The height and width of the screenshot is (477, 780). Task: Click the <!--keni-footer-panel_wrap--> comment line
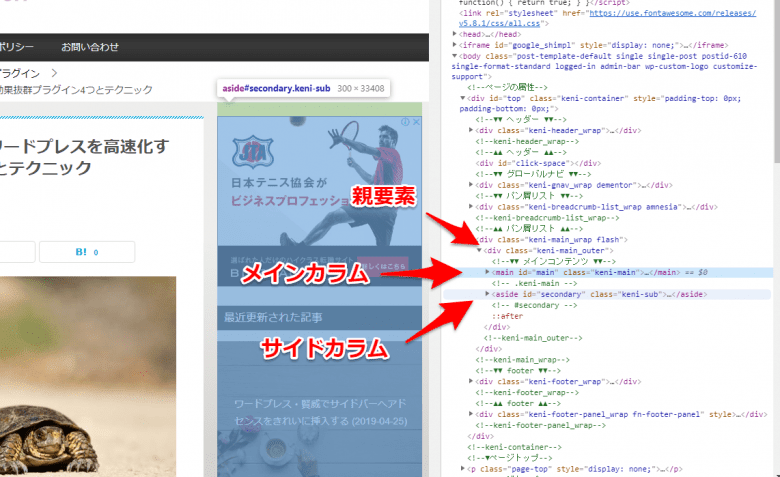tap(540, 425)
